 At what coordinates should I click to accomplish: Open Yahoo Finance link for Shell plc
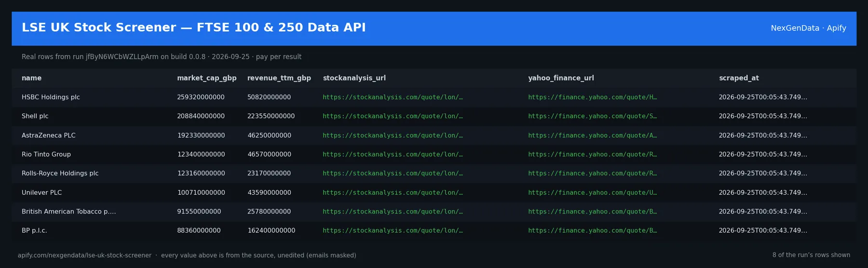coord(592,116)
